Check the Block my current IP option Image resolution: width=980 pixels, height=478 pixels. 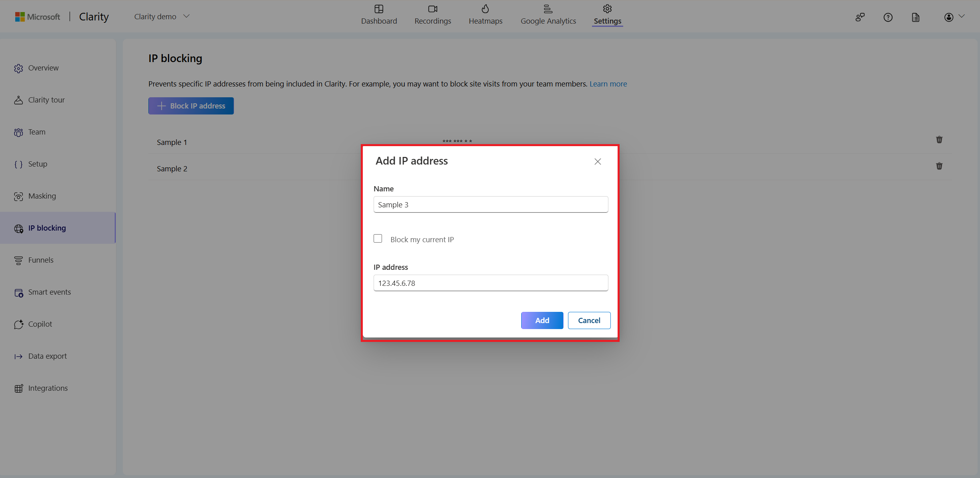pos(378,238)
